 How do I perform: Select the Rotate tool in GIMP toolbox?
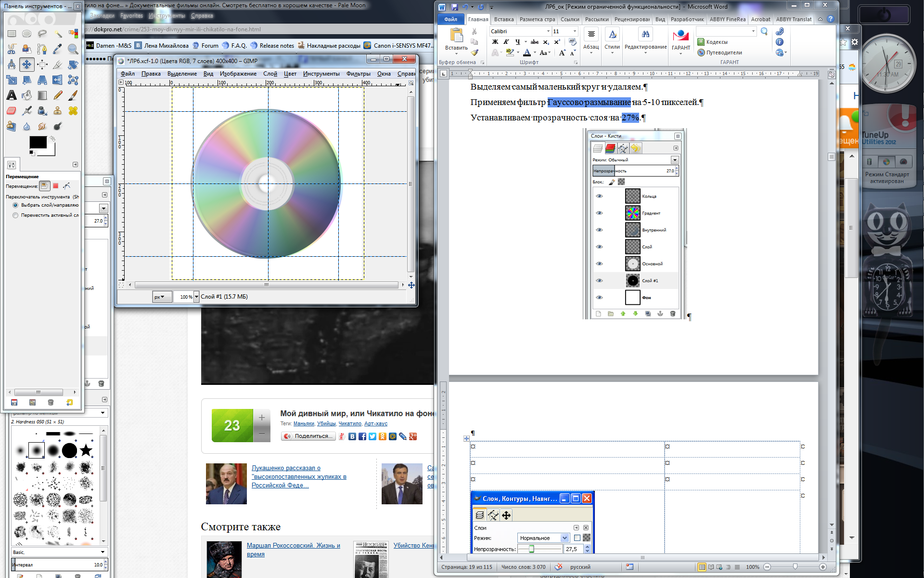point(73,65)
